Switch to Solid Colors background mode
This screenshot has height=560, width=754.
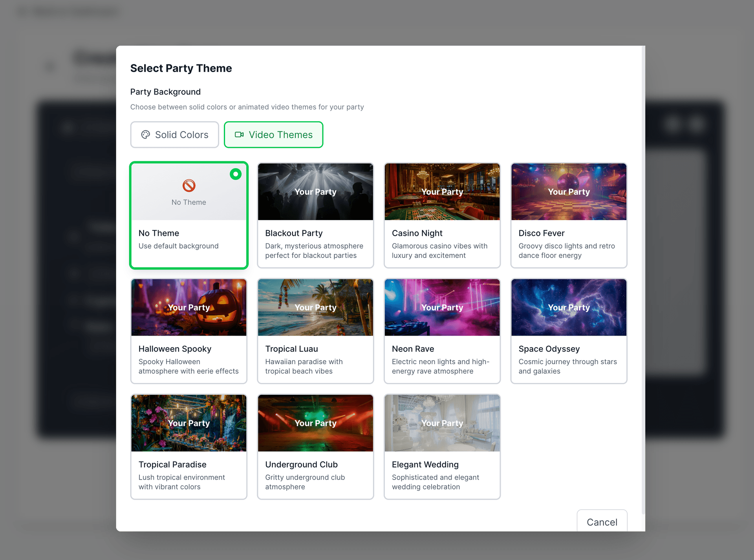pyautogui.click(x=174, y=135)
